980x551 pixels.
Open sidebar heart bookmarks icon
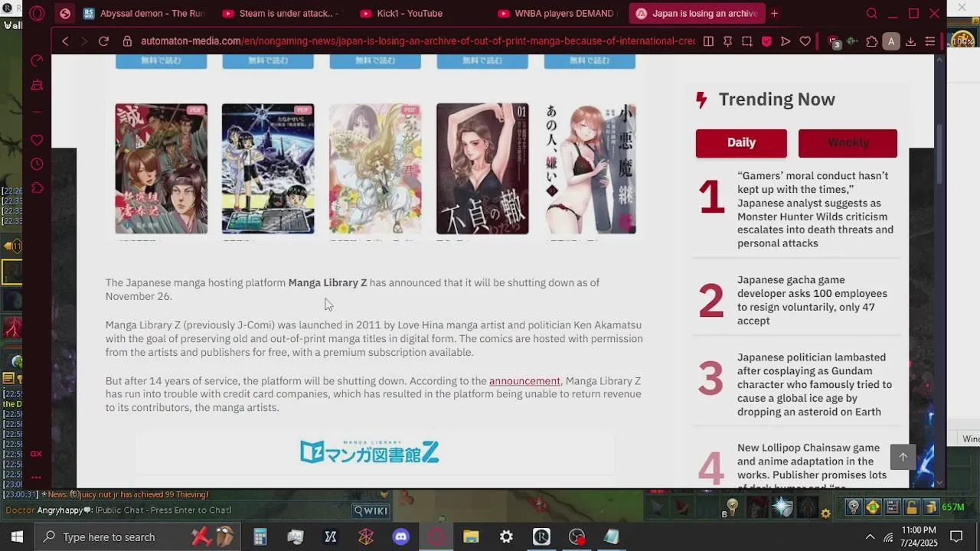click(x=37, y=140)
